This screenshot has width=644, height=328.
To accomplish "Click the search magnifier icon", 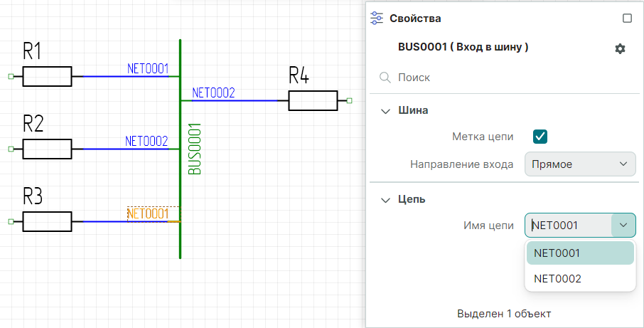I will pos(385,77).
